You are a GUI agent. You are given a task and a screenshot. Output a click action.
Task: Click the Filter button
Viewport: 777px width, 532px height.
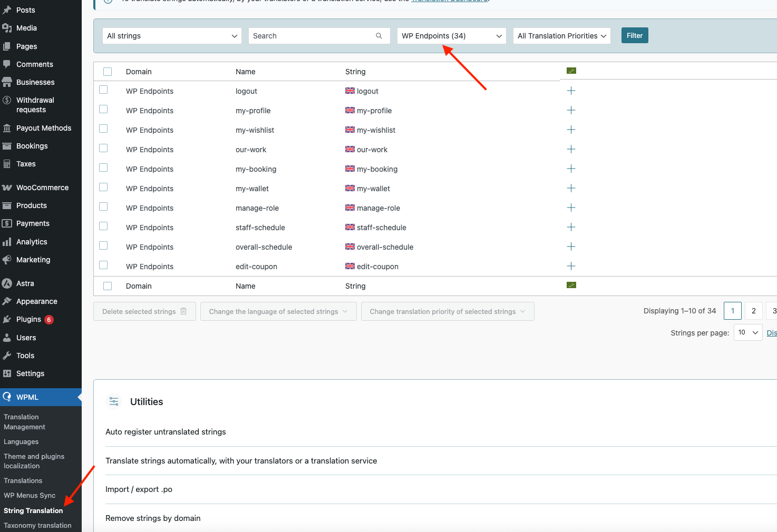(x=635, y=35)
